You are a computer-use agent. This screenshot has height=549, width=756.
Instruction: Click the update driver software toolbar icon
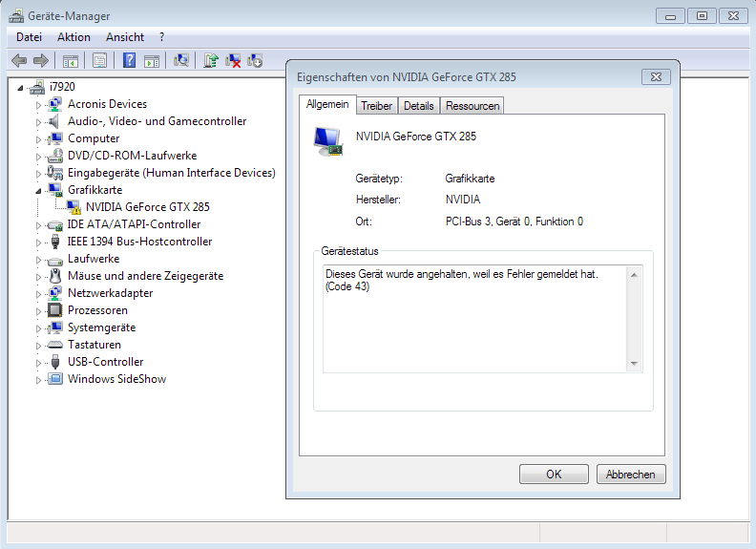coord(211,60)
